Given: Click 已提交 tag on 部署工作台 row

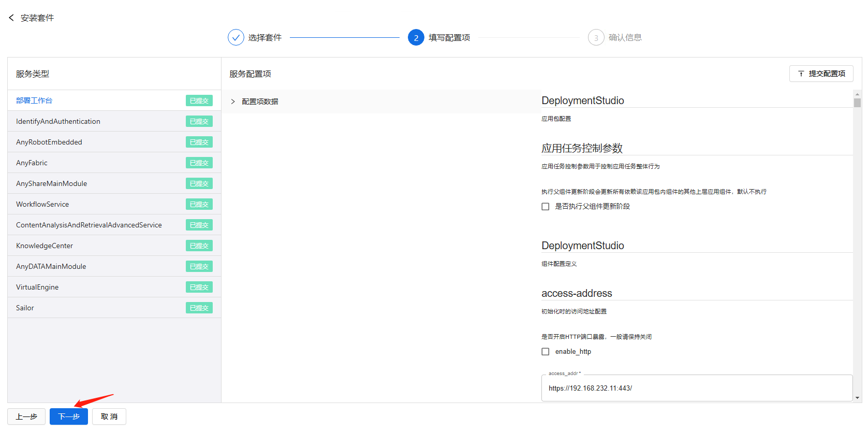Looking at the screenshot, I should click(x=199, y=100).
